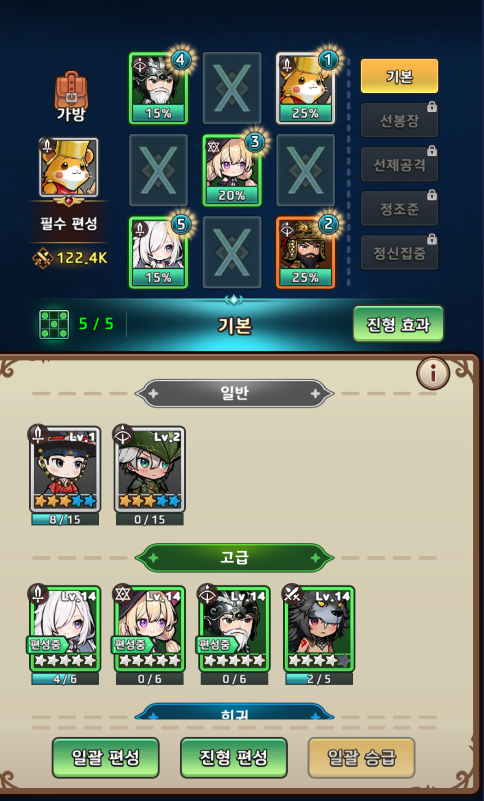Select the 기본 formation tab
Image resolution: width=484 pixels, height=801 pixels.
point(399,76)
